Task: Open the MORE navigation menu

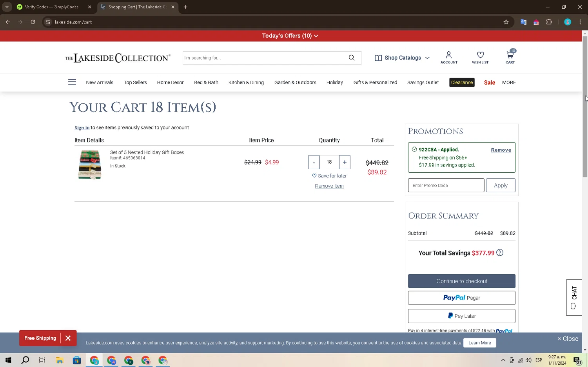Action: (509, 82)
